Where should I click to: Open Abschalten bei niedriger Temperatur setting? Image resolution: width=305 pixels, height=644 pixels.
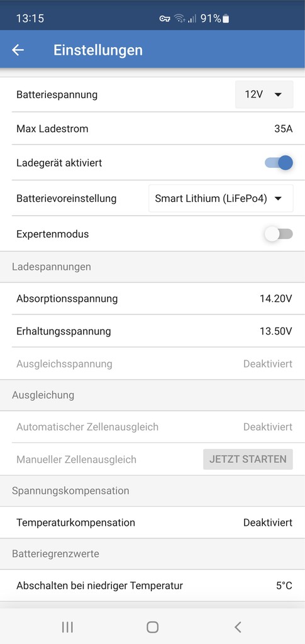152,586
